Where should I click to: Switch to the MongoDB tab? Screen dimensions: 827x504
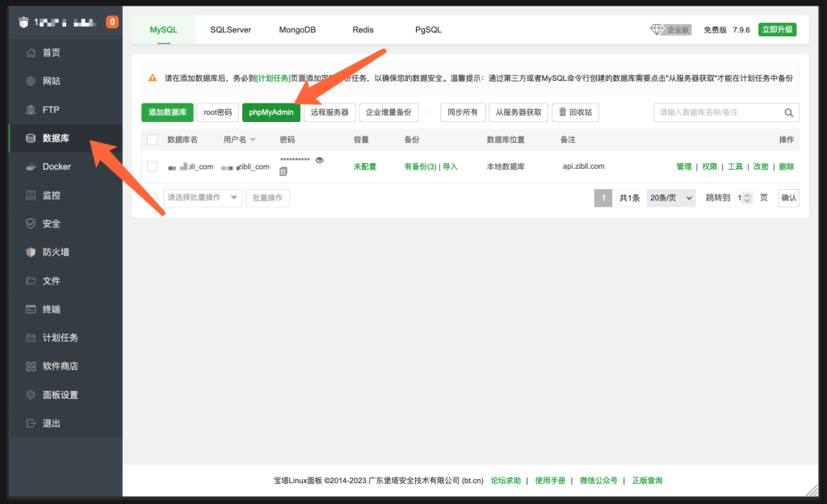(x=297, y=29)
